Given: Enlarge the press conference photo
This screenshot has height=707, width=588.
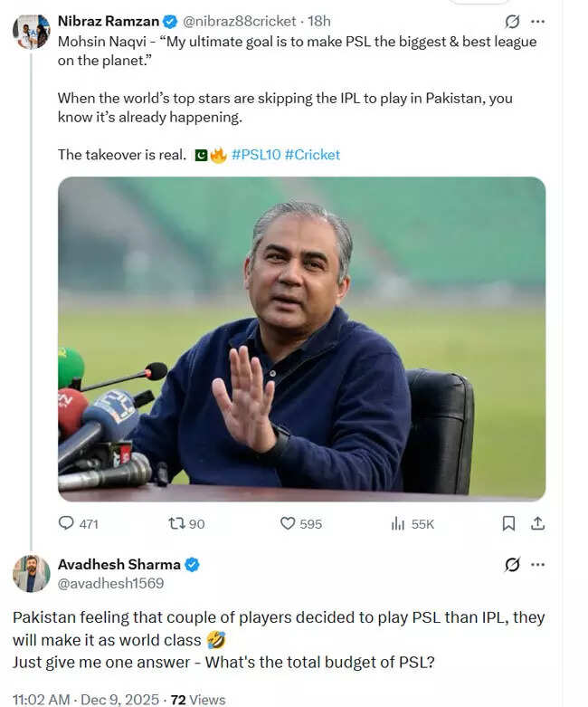Looking at the screenshot, I should (x=301, y=338).
